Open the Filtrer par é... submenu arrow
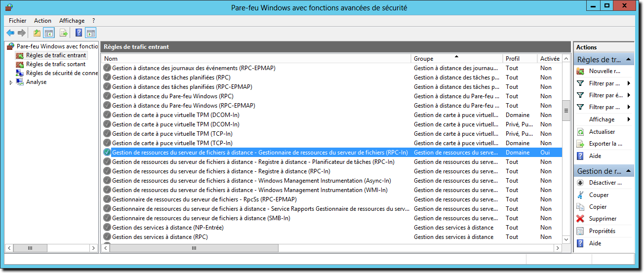 coord(629,95)
